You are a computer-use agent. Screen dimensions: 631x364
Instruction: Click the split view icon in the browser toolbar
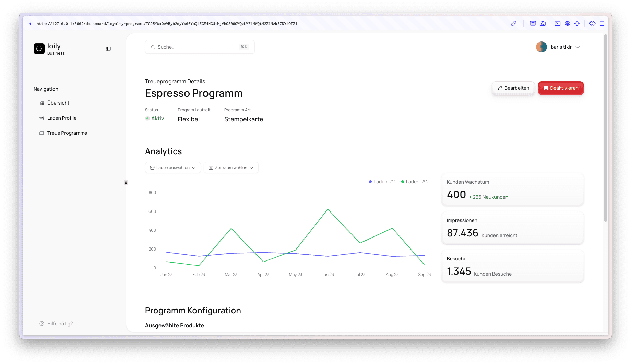point(602,24)
